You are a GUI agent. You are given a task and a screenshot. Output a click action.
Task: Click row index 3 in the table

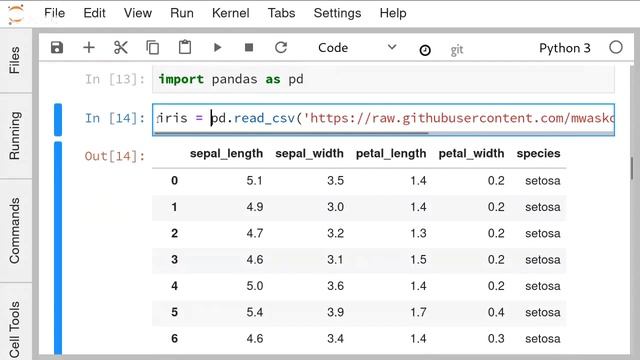(174, 260)
